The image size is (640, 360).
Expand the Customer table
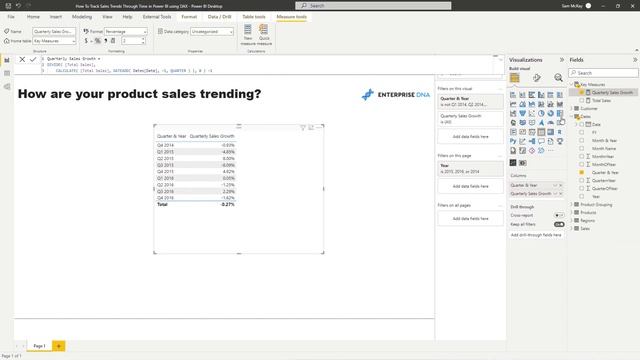(572, 109)
